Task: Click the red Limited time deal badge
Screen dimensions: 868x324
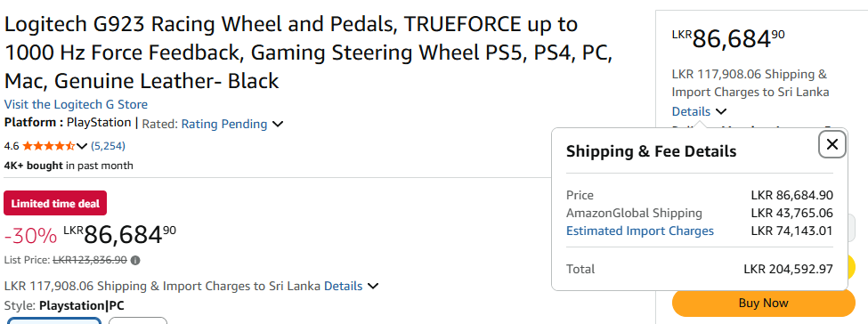Action: pyautogui.click(x=55, y=203)
